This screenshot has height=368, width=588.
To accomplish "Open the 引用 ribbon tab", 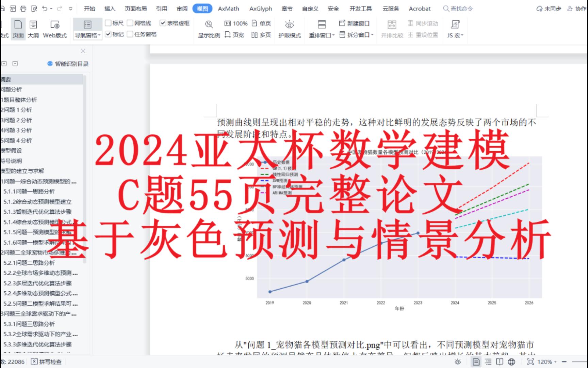I will click(x=162, y=9).
